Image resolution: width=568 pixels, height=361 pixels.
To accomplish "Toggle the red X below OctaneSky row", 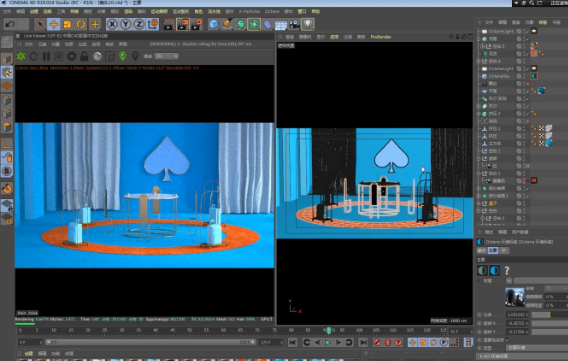I will (527, 84).
